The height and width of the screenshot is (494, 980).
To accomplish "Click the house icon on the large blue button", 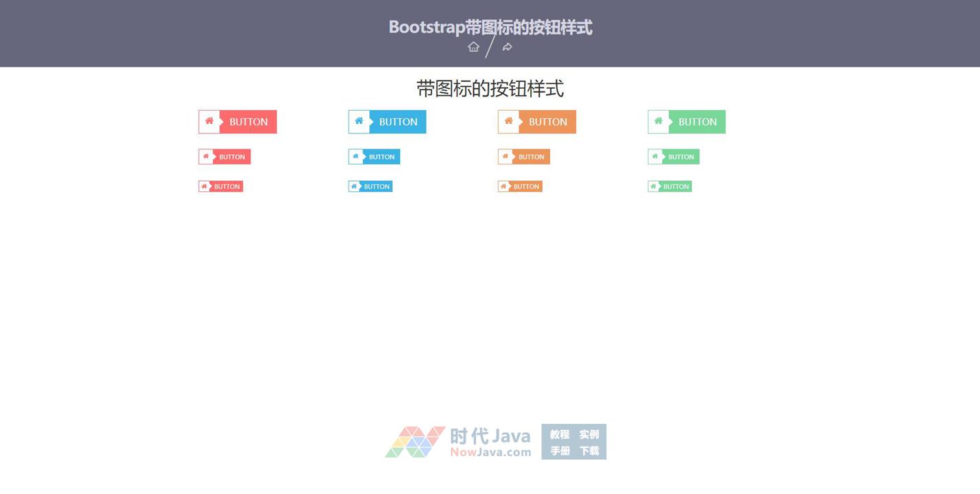I will (359, 121).
